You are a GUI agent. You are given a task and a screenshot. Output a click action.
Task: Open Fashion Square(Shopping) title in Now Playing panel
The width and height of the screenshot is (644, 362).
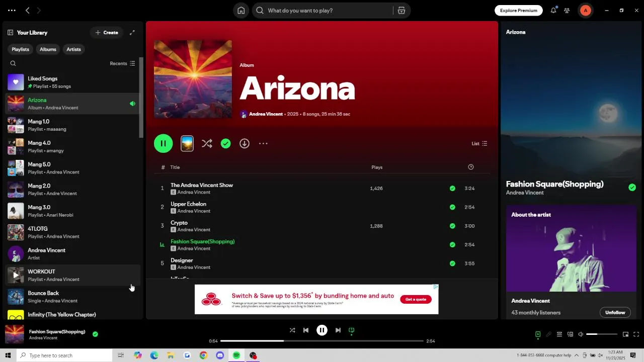554,184
